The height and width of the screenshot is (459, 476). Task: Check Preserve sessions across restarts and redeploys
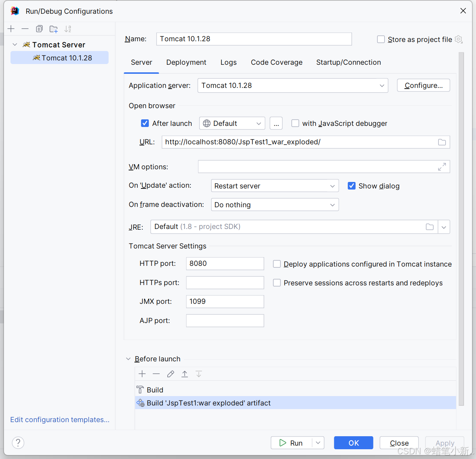tap(277, 283)
